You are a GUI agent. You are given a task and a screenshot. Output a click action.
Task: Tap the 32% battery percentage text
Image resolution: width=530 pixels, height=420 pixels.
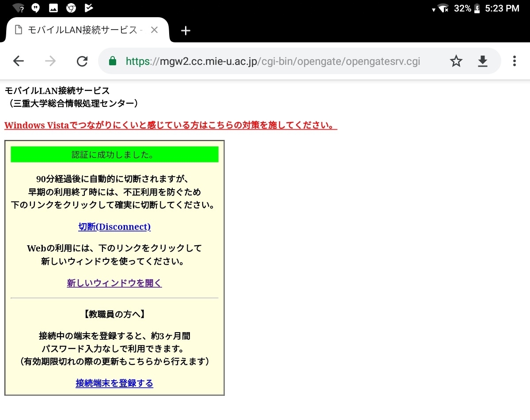462,8
